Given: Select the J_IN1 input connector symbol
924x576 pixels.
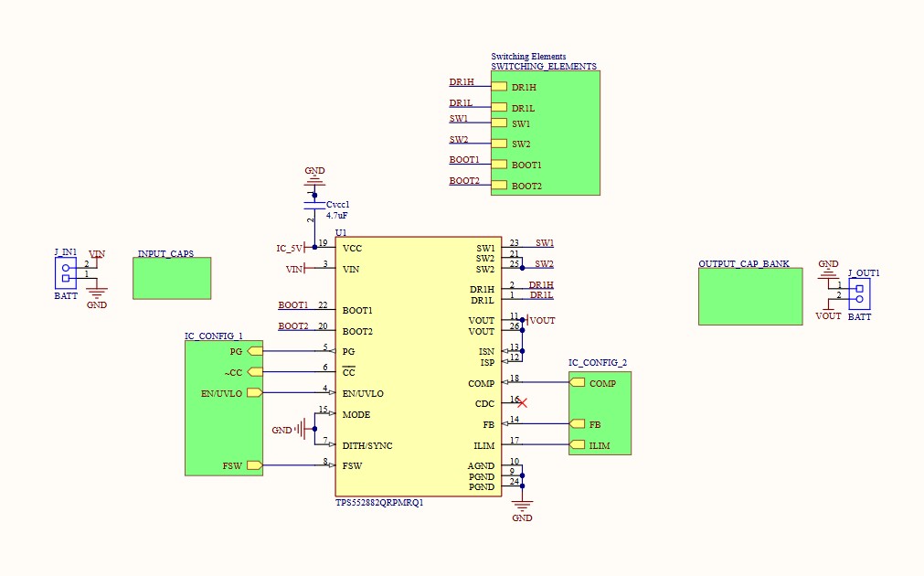Looking at the screenshot, I should click(x=67, y=273).
